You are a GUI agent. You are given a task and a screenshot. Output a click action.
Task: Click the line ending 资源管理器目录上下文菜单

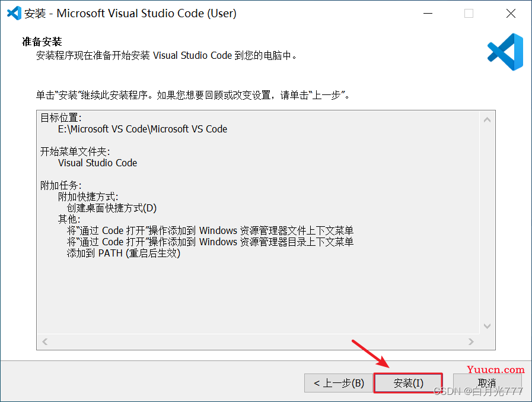(210, 242)
